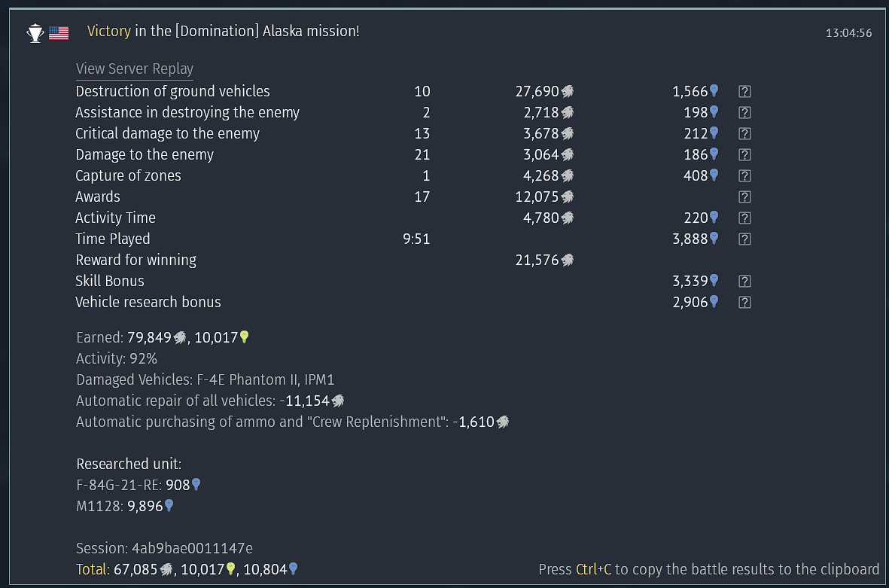The image size is (889, 588).
Task: Open help for Vehicle research bonus
Action: pos(744,302)
